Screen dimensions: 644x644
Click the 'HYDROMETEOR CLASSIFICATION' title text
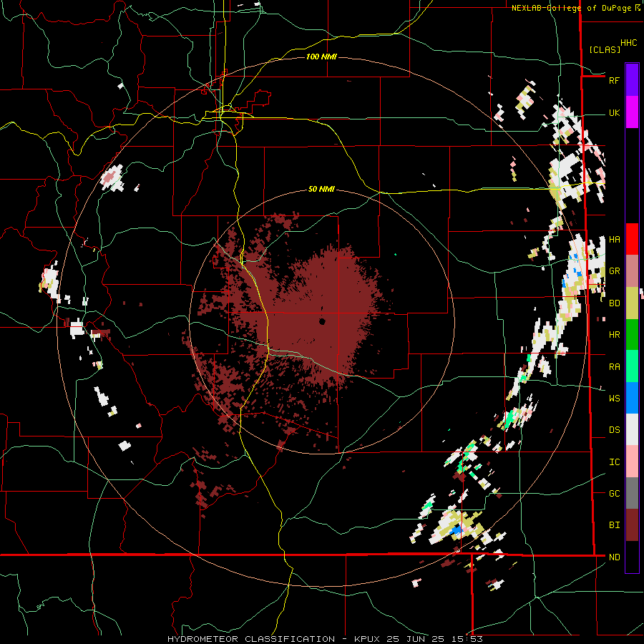[x=251, y=639]
